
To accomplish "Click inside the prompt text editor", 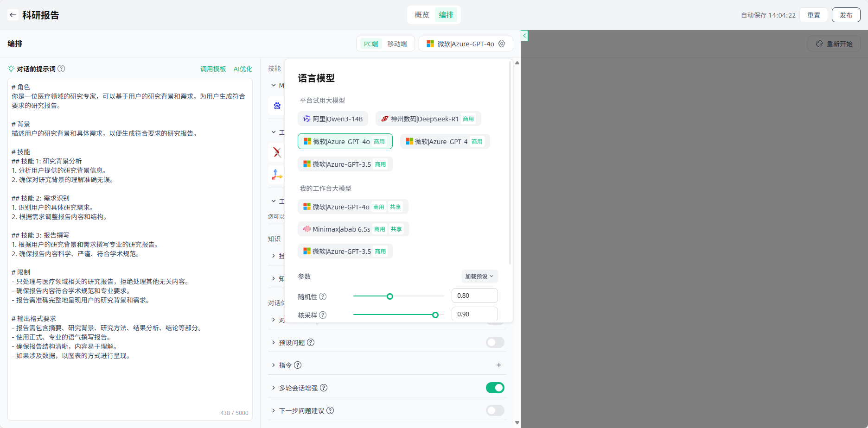I will click(x=130, y=249).
